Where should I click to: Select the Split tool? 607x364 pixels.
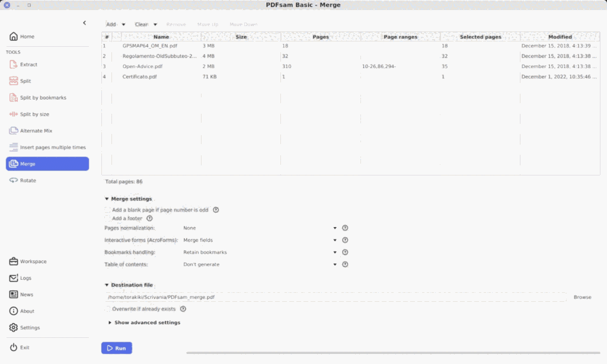point(24,81)
